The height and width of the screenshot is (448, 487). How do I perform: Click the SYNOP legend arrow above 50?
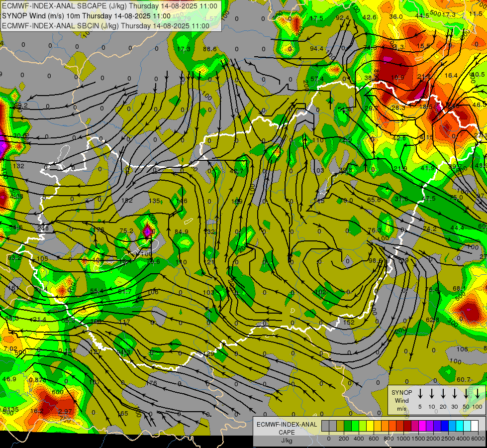coord(466,394)
